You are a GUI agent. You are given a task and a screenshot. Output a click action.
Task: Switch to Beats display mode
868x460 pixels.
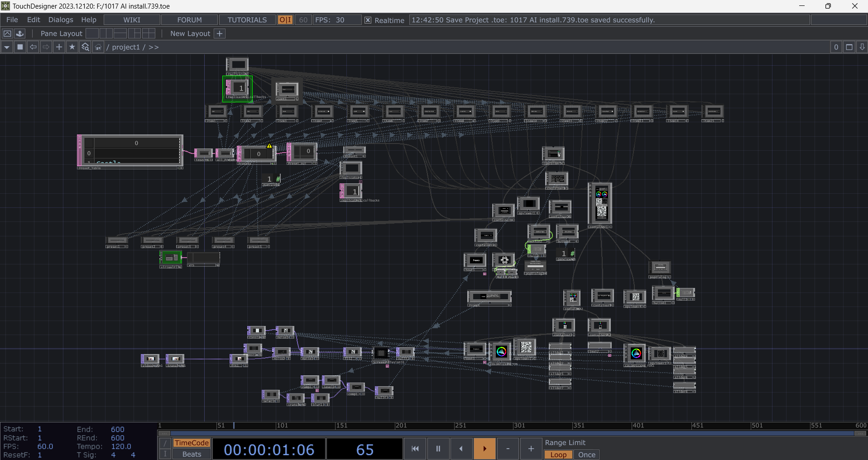pyautogui.click(x=192, y=454)
